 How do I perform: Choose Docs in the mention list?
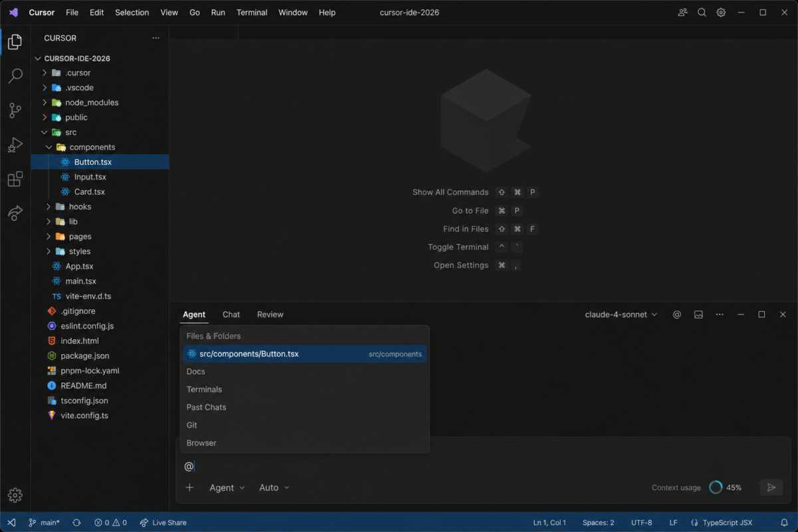pyautogui.click(x=305, y=372)
